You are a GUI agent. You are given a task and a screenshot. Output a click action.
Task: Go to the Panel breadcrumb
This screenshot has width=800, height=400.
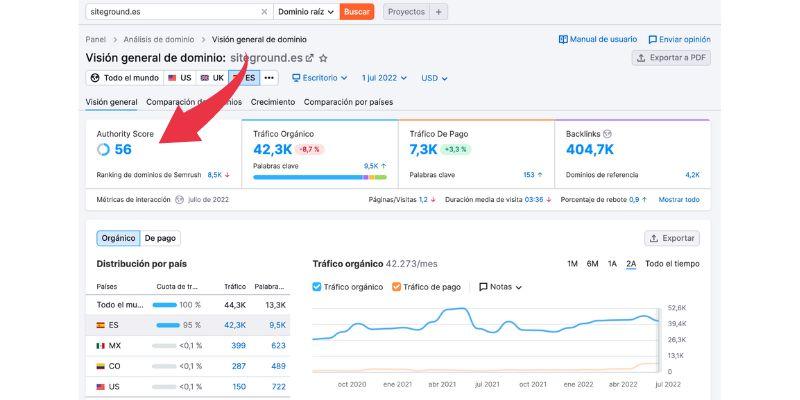[x=96, y=39]
